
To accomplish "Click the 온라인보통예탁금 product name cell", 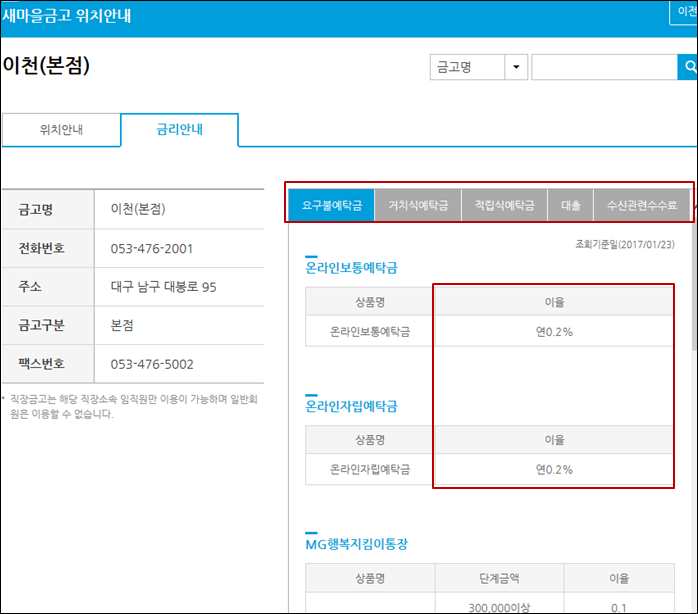I will coord(370,332).
